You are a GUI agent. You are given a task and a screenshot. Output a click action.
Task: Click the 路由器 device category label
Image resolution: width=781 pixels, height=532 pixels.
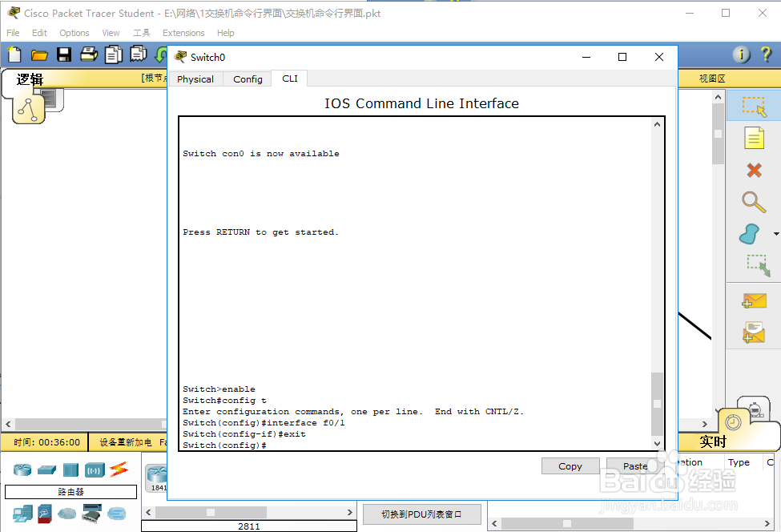point(70,492)
